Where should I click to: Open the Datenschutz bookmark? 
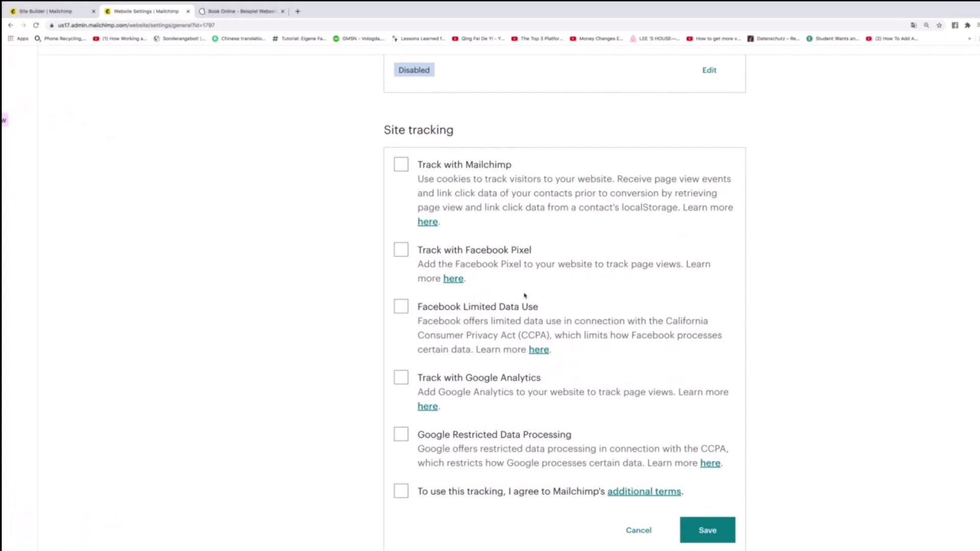(x=773, y=38)
